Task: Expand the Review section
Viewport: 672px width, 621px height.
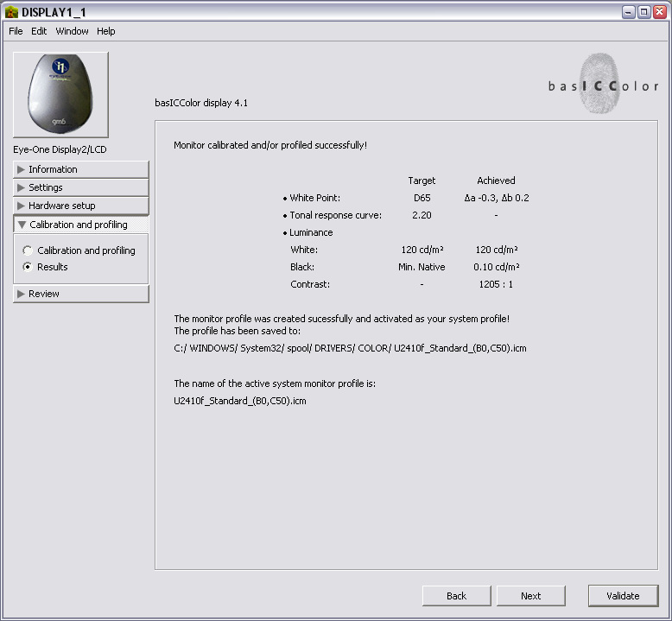Action: click(81, 294)
